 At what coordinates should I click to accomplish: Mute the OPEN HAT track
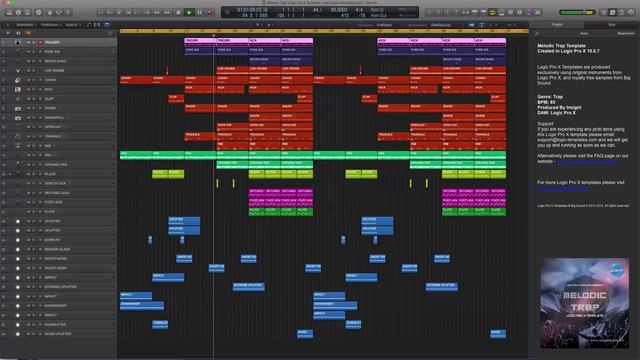coord(28,127)
